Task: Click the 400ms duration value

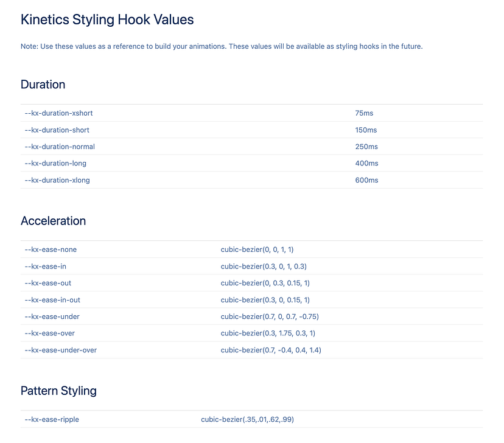Action: point(365,163)
